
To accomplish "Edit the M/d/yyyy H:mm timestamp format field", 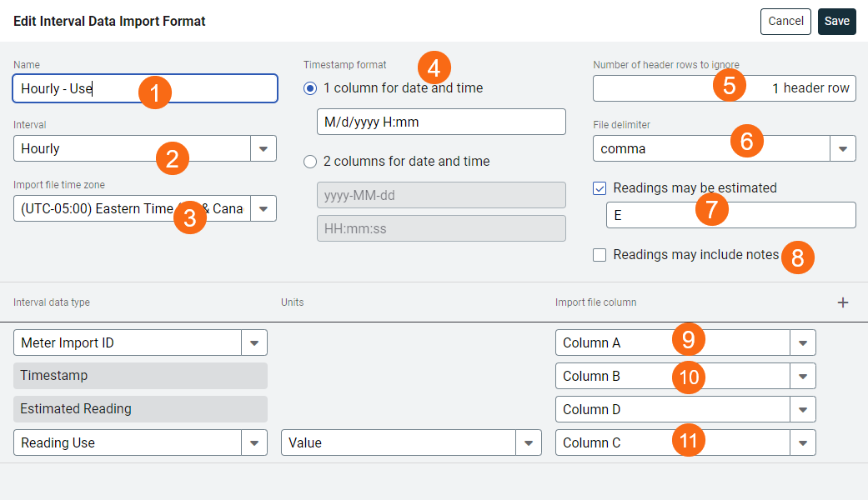I will point(441,122).
